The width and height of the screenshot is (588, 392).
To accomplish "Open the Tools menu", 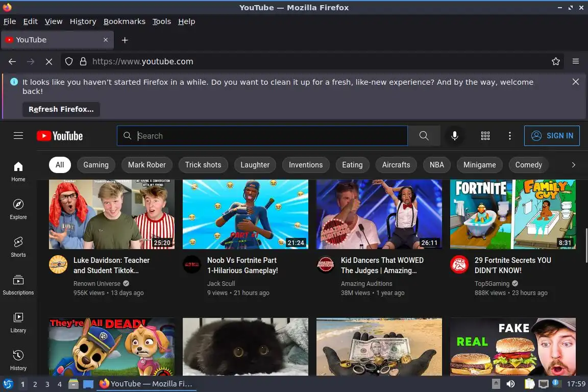I will [x=162, y=21].
